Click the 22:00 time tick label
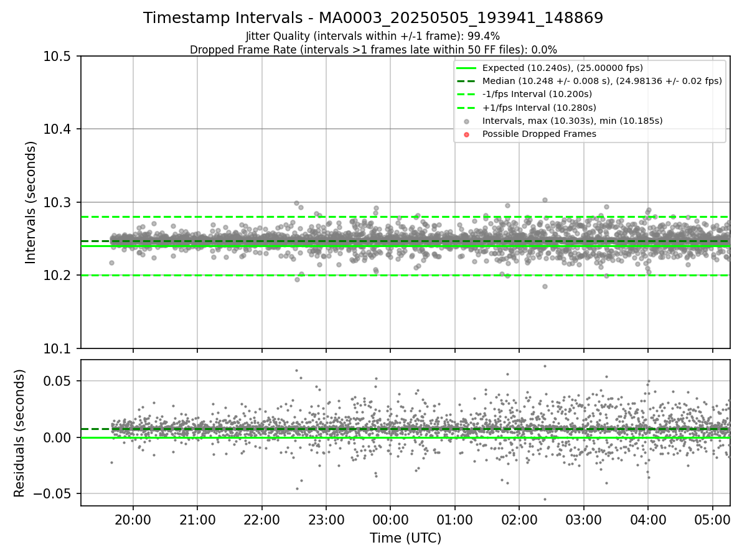The height and width of the screenshot is (560, 747). click(261, 519)
